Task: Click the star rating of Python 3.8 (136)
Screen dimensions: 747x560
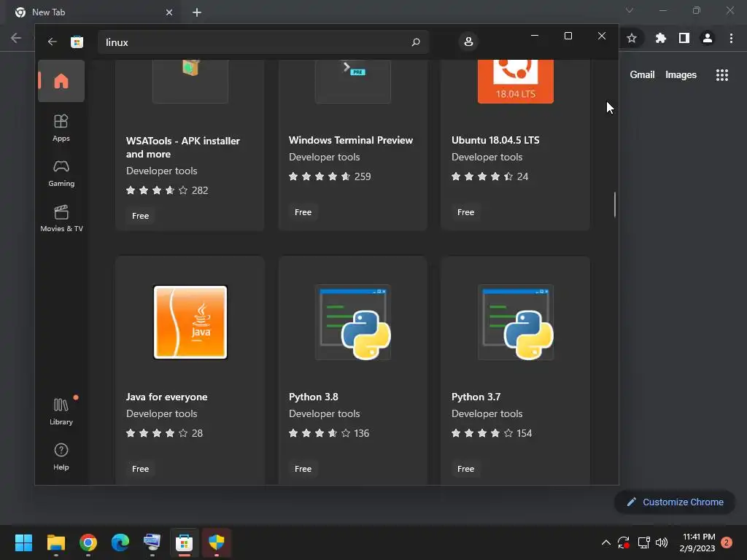Action: tap(329, 433)
